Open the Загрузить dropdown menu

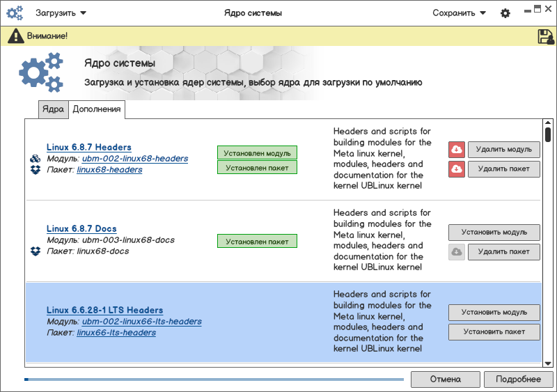(61, 13)
